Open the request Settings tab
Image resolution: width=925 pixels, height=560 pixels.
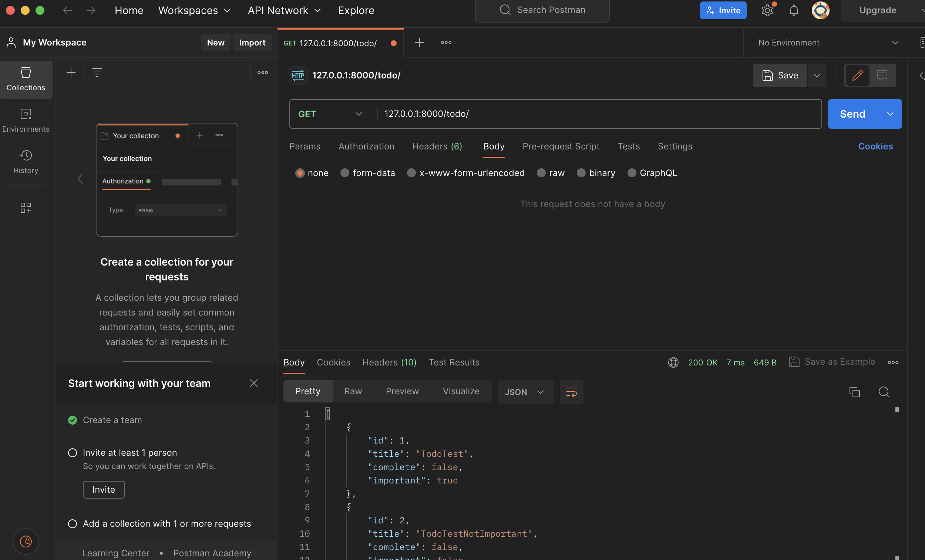(x=675, y=146)
